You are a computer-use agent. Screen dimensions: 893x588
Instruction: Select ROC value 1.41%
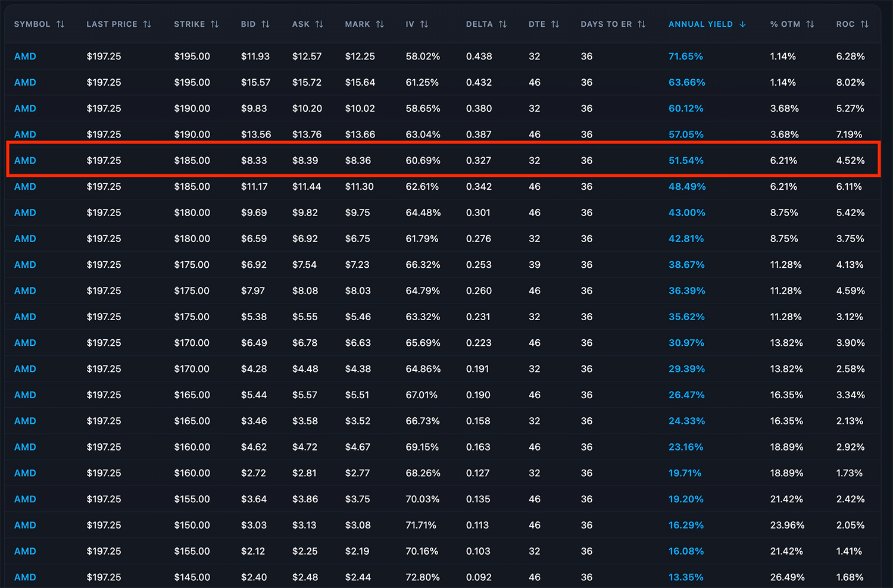click(x=849, y=551)
